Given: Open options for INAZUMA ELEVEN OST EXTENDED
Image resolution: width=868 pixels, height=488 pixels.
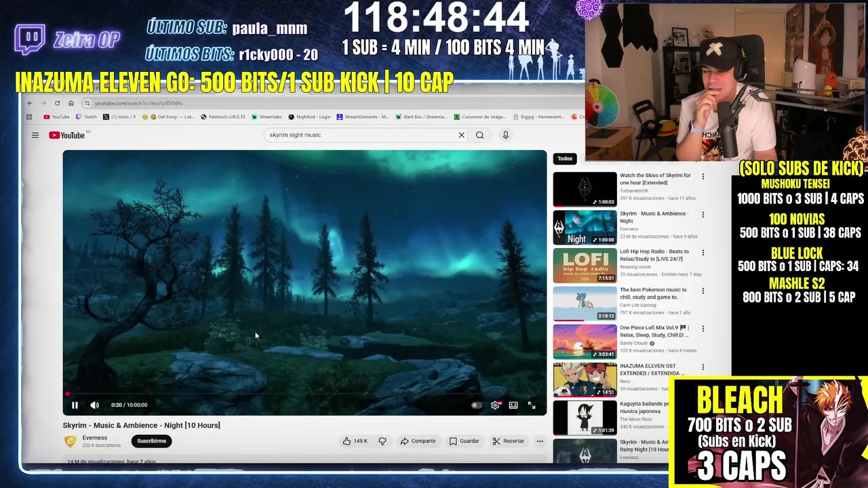Looking at the screenshot, I should 703,367.
